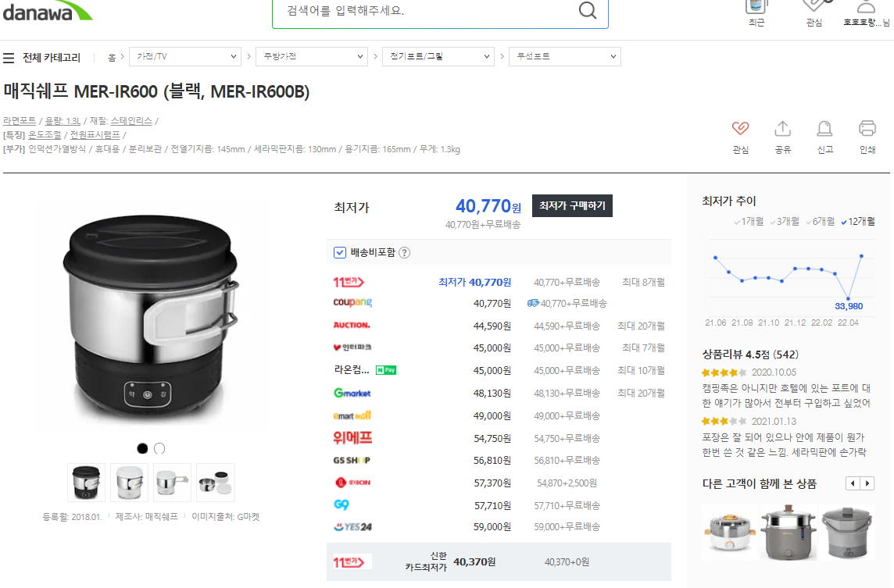Screen dimensions: 894x588
Task: Open the white cooker related product
Action: [731, 532]
